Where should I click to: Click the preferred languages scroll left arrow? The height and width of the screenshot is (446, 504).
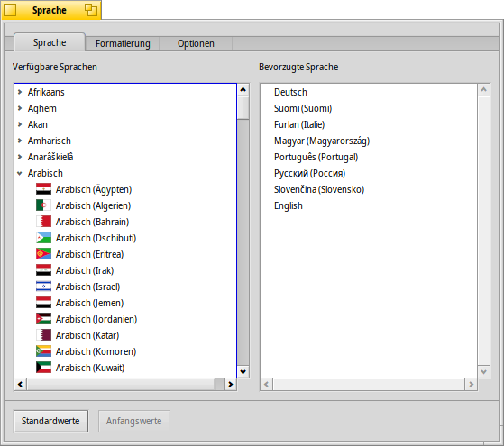click(x=267, y=385)
